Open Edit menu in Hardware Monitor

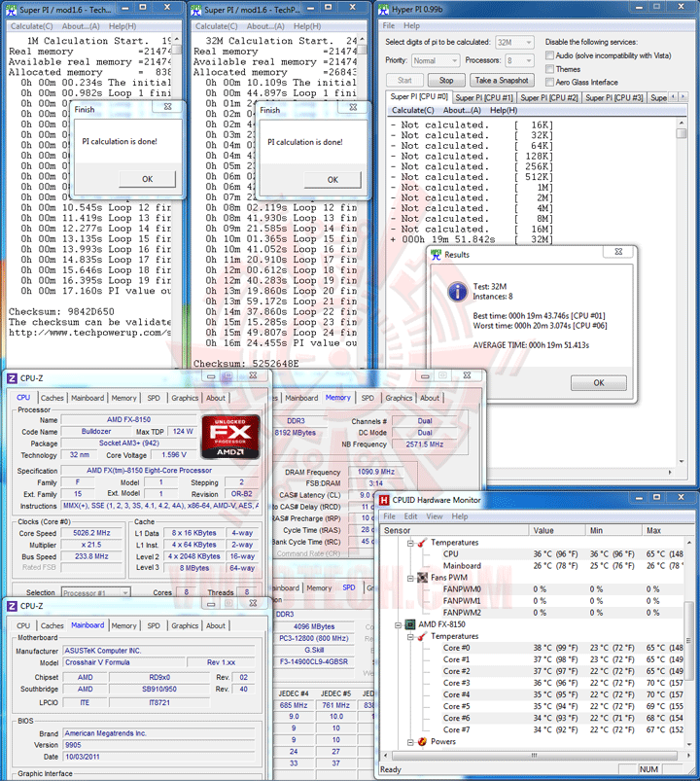410,516
